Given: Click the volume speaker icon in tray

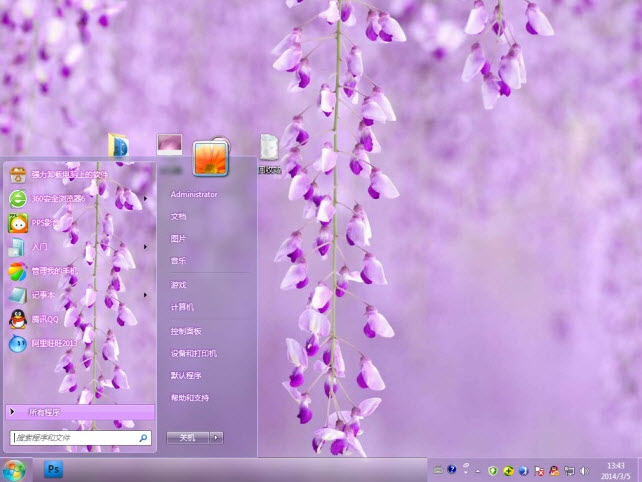Looking at the screenshot, I should click(584, 469).
